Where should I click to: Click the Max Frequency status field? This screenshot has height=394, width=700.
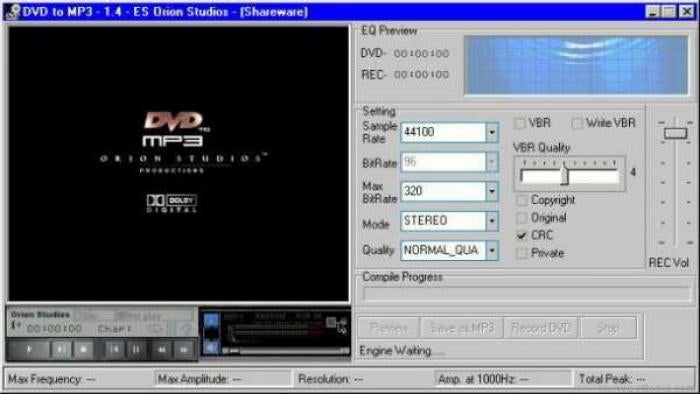coord(78,379)
